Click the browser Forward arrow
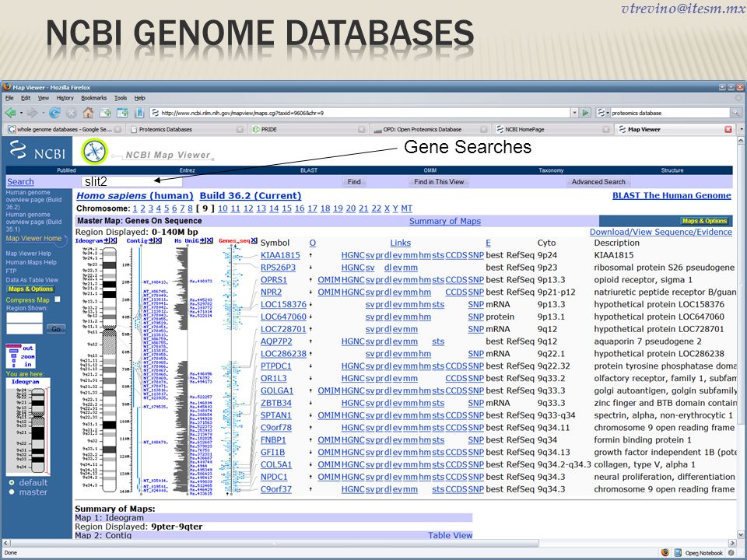The width and height of the screenshot is (747, 560). (32, 113)
